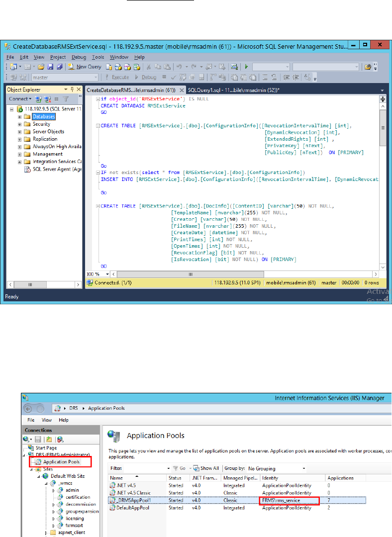
Task: Open the master database dropdown
Action: 96,77
